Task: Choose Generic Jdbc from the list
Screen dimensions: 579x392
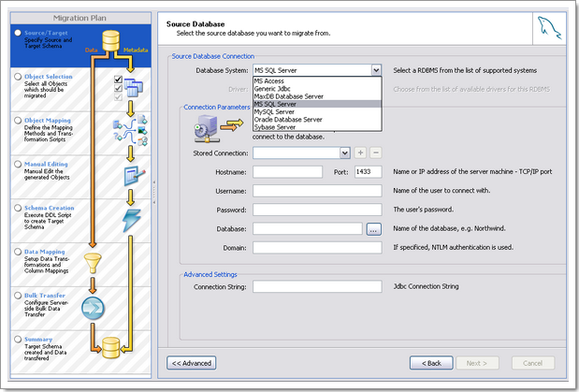Action: 317,89
